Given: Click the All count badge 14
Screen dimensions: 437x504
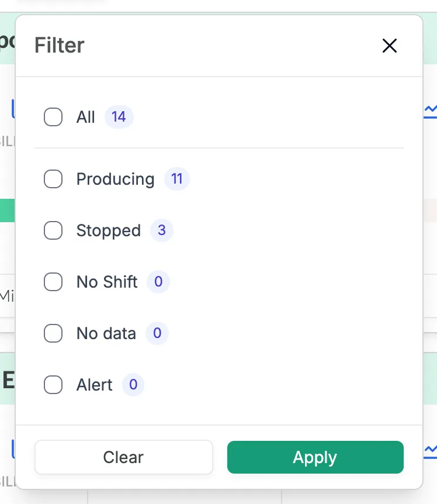Looking at the screenshot, I should [x=119, y=117].
